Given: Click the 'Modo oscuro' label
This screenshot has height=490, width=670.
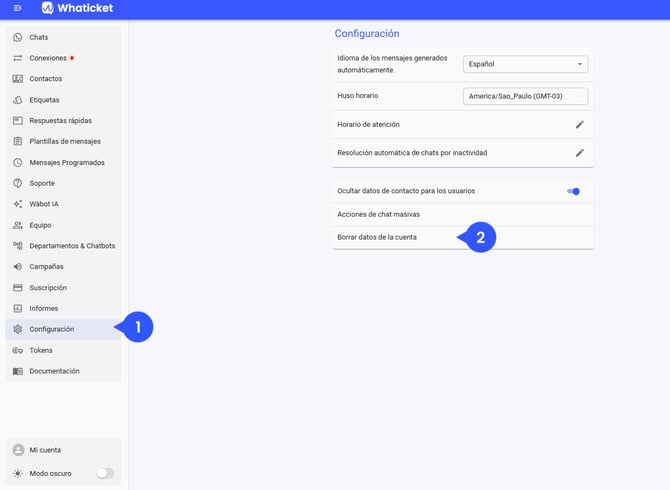Looking at the screenshot, I should click(x=50, y=473).
